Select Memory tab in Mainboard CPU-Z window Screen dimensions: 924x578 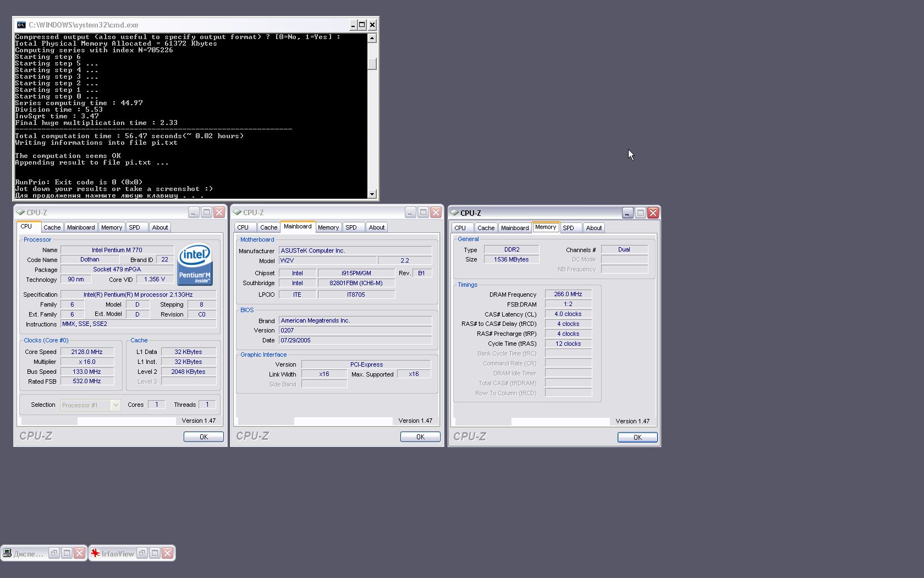[x=328, y=227]
